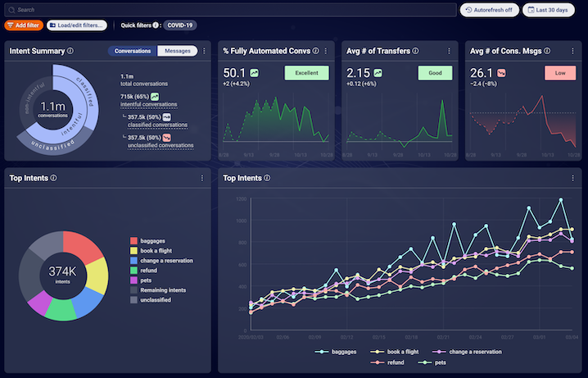
Task: Click the Intent Summary info icon
Action: click(x=70, y=51)
